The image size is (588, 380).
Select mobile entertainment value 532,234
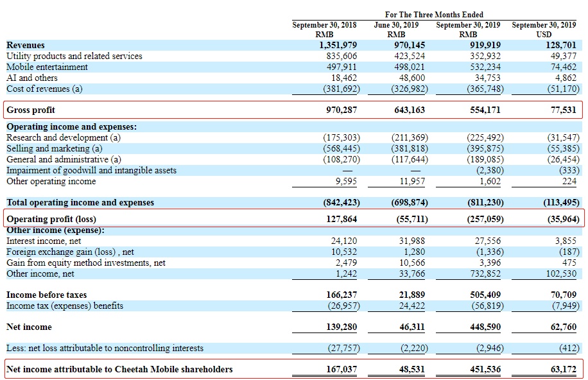(x=485, y=67)
